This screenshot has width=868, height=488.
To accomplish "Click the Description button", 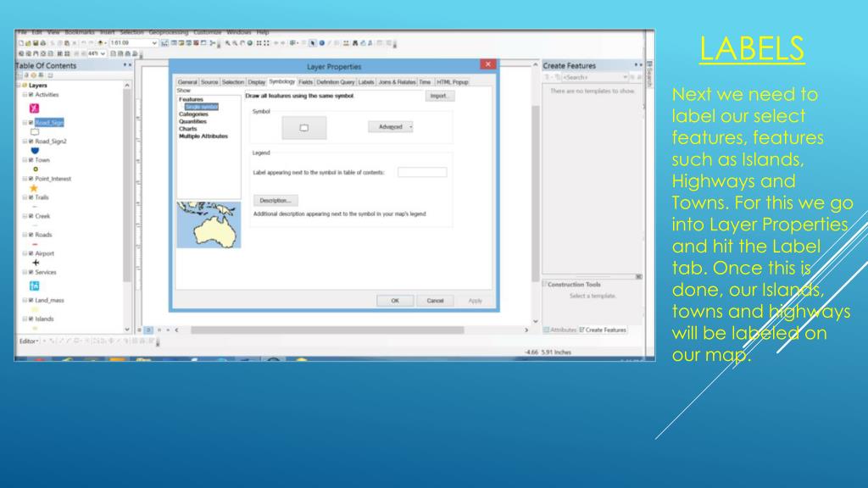I will click(x=275, y=200).
